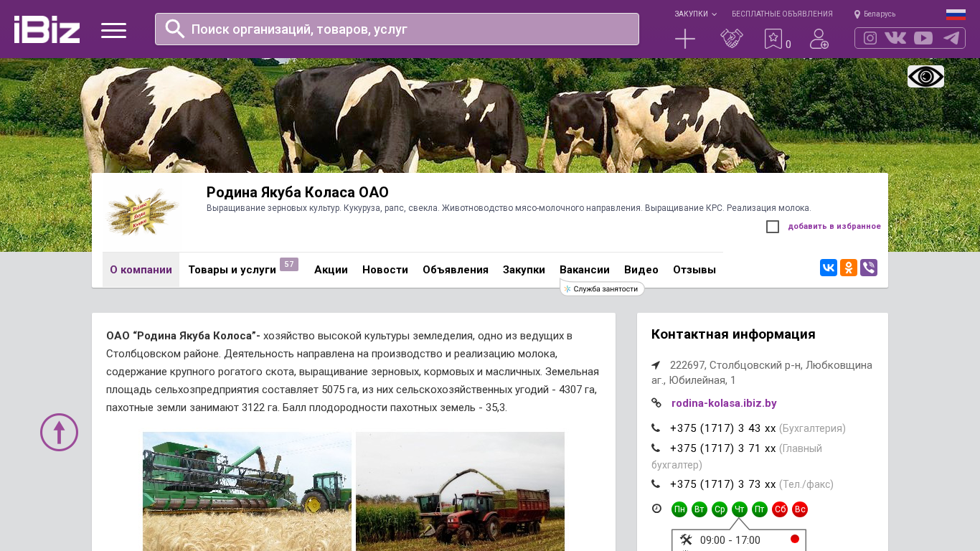Open the company wheat logo thumbnail

pyautogui.click(x=141, y=212)
